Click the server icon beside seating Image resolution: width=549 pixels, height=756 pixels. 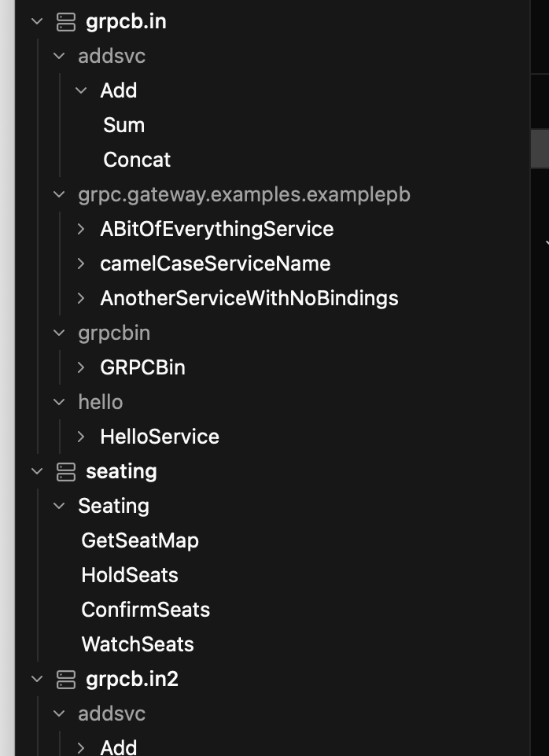pyautogui.click(x=66, y=471)
